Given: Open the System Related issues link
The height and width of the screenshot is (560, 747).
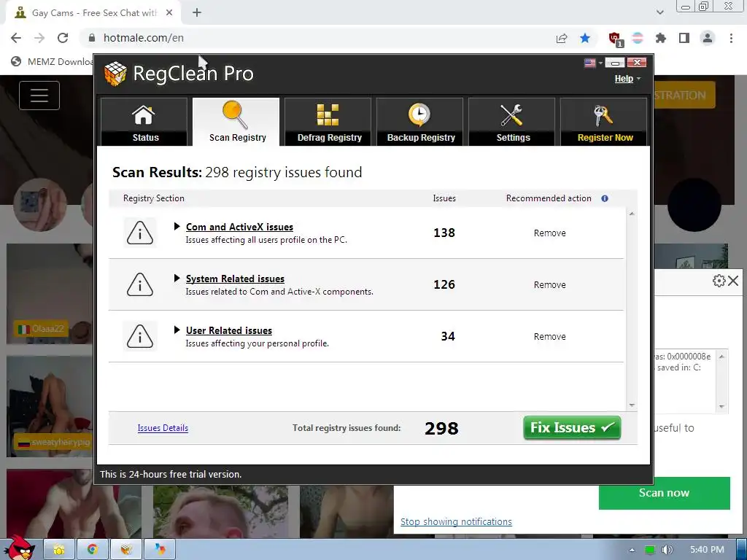Looking at the screenshot, I should pos(236,279).
